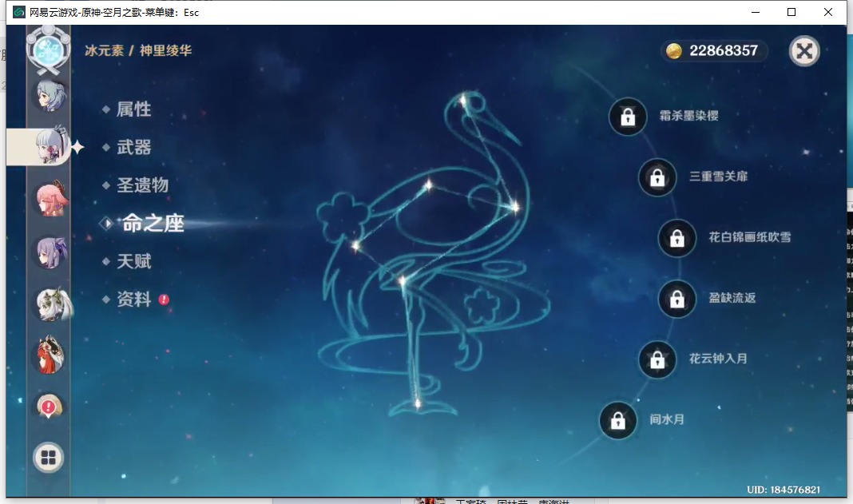Click the Cryo element icon at top-left
The image size is (853, 504).
pos(49,50)
